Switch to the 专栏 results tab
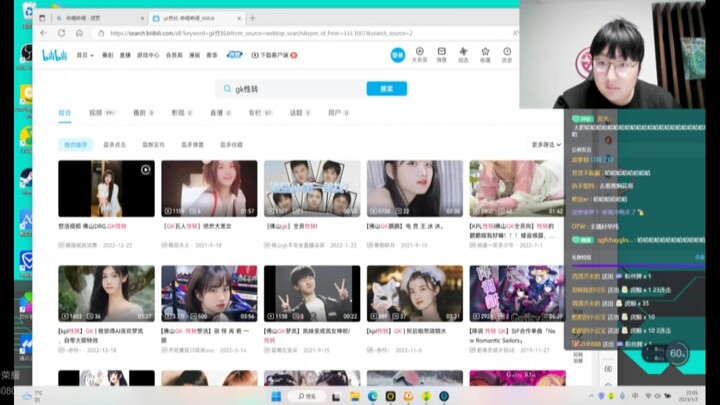The width and height of the screenshot is (720, 405). point(257,113)
